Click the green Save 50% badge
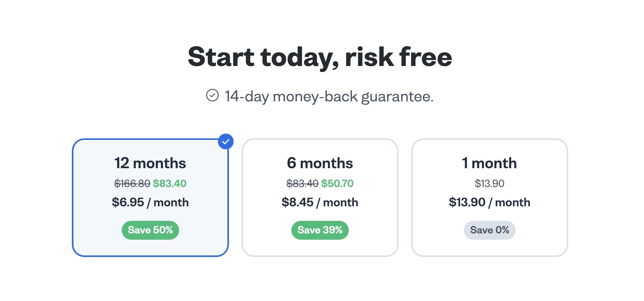Screen dimensions: 644x301 click(x=150, y=230)
